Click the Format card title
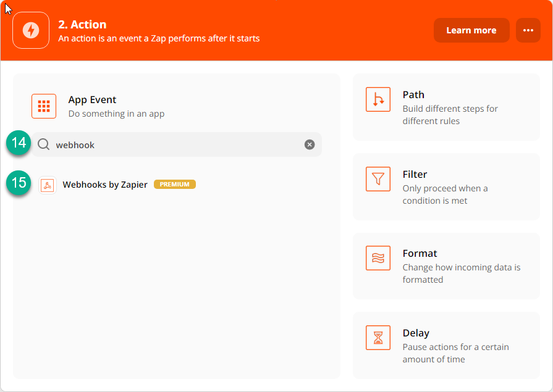Image resolution: width=553 pixels, height=392 pixels. coord(420,254)
